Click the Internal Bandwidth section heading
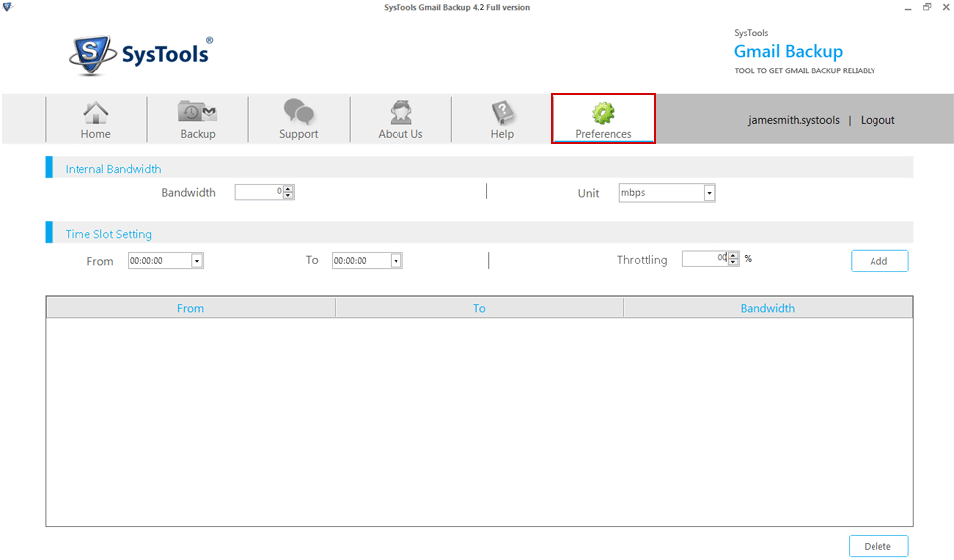Screen dimensions: 954x560 [113, 169]
